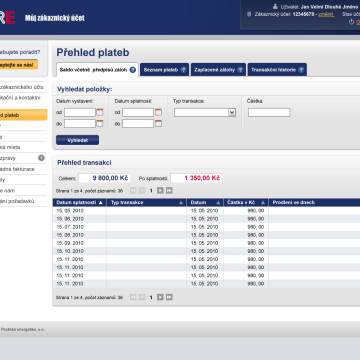
Task: Open calendar for Datum vystavení 'do' field
Action: coord(100,124)
